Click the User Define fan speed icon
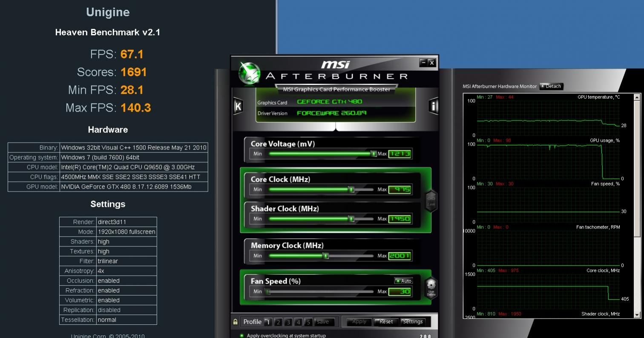 coord(431,288)
